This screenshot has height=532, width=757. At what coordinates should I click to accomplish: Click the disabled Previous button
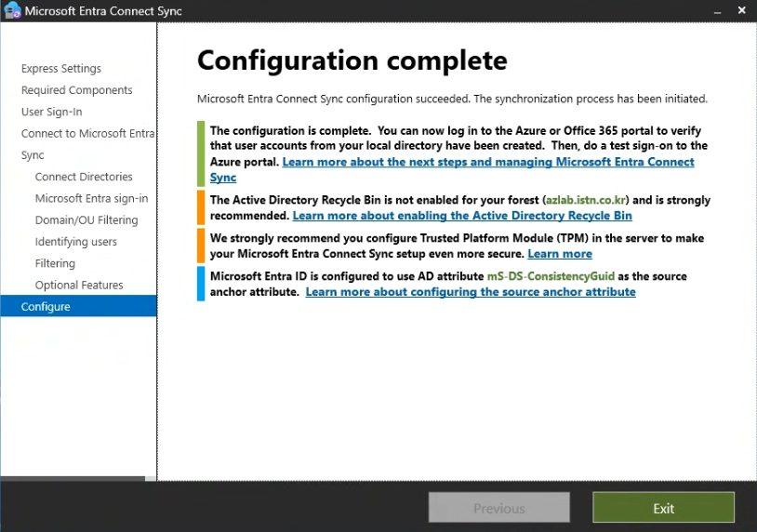tap(498, 508)
